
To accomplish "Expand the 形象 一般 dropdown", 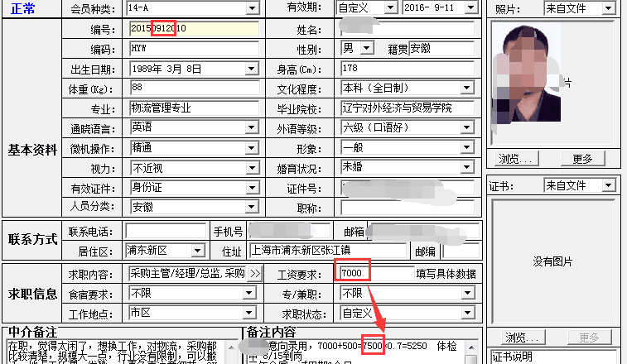I will [466, 148].
